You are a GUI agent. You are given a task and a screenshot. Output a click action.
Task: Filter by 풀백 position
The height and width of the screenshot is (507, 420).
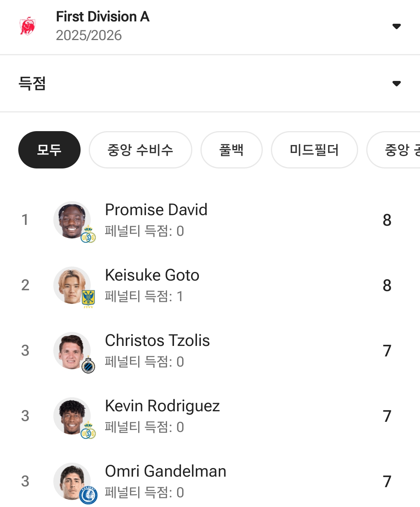click(x=231, y=150)
